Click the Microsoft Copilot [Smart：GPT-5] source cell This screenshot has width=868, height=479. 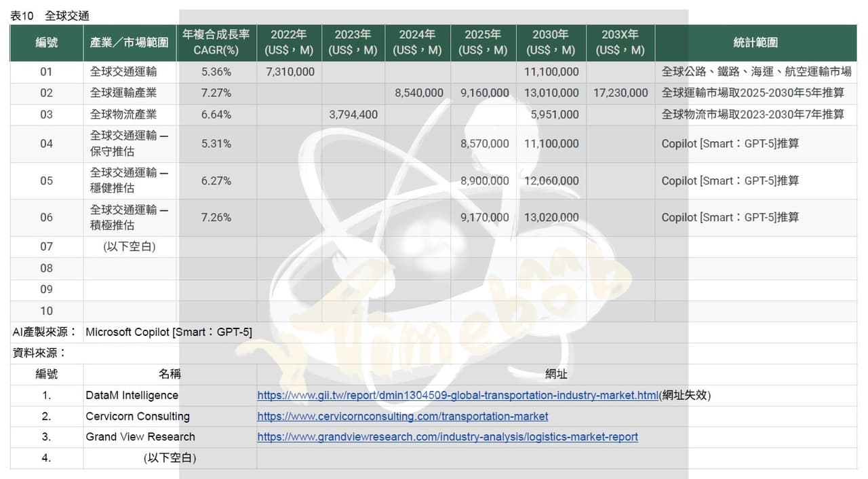(x=169, y=332)
